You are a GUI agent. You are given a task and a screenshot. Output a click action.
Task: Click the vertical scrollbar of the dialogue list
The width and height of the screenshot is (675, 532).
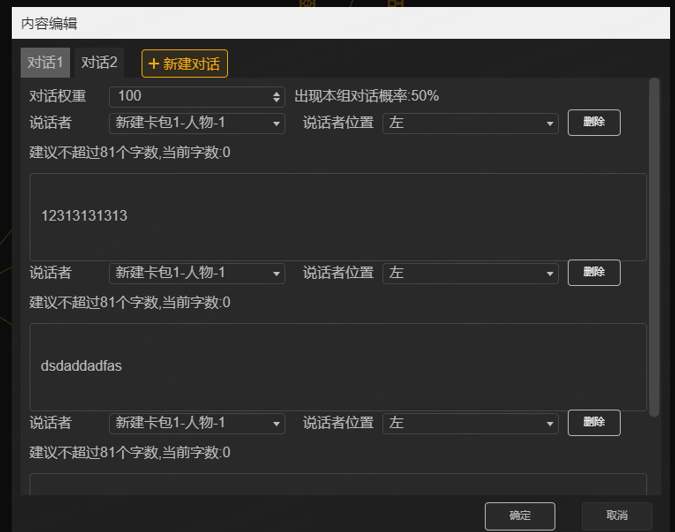pyautogui.click(x=654, y=247)
